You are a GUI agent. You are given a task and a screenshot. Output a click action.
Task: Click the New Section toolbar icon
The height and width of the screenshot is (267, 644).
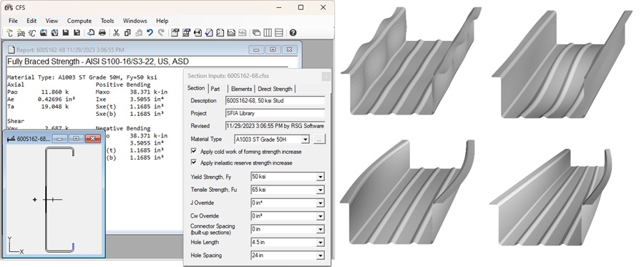click(9, 33)
